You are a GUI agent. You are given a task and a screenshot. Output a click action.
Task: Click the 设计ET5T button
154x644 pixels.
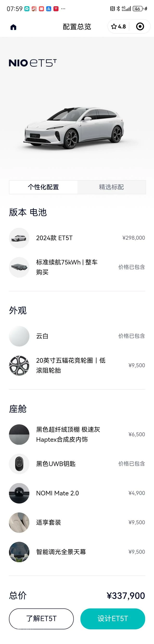[113, 619]
